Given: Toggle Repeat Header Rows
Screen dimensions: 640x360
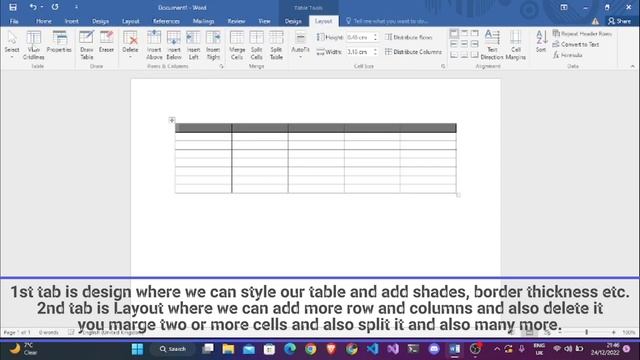Looking at the screenshot, I should pos(582,33).
